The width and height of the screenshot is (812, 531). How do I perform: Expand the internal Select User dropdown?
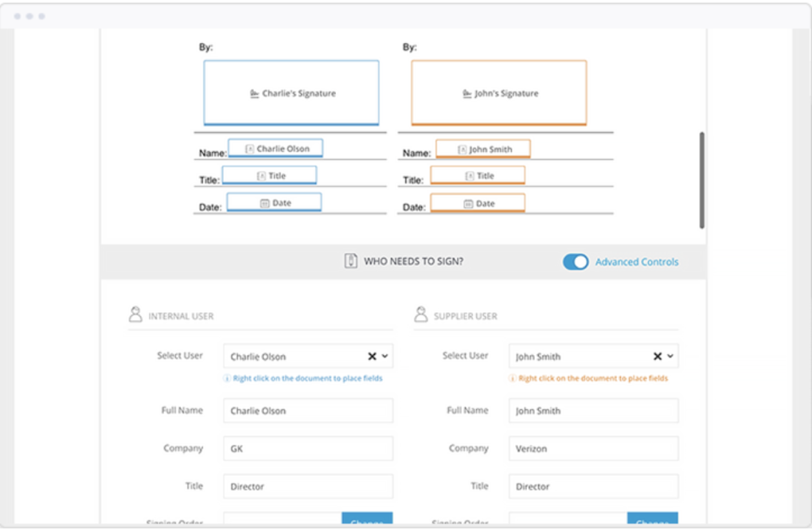(x=385, y=357)
